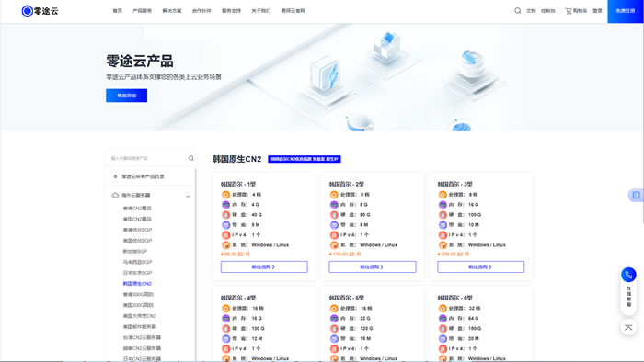Select 美国大带宽CN2 in sidebar
The image size is (644, 362).
pyautogui.click(x=139, y=316)
